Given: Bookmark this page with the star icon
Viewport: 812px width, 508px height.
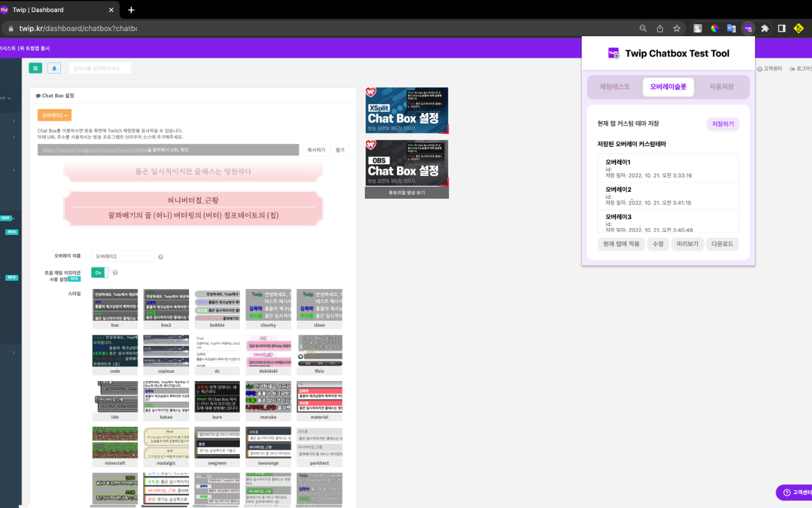Looking at the screenshot, I should click(677, 29).
